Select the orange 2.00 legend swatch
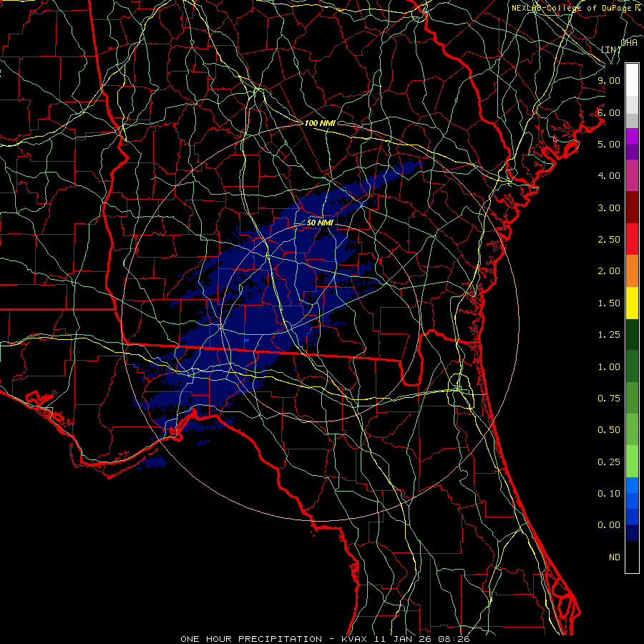The height and width of the screenshot is (644, 644). 632,270
